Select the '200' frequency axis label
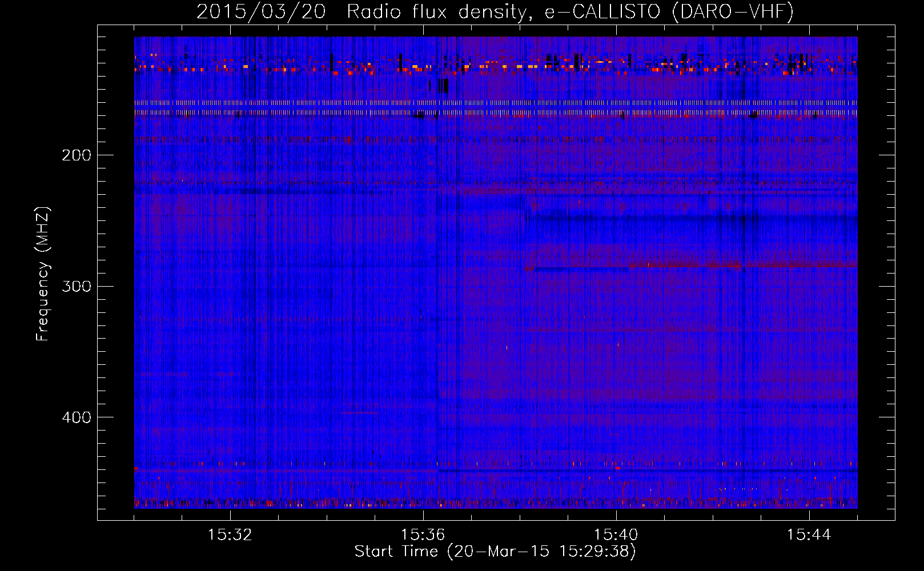Screen dimensions: 924x571 (77, 155)
